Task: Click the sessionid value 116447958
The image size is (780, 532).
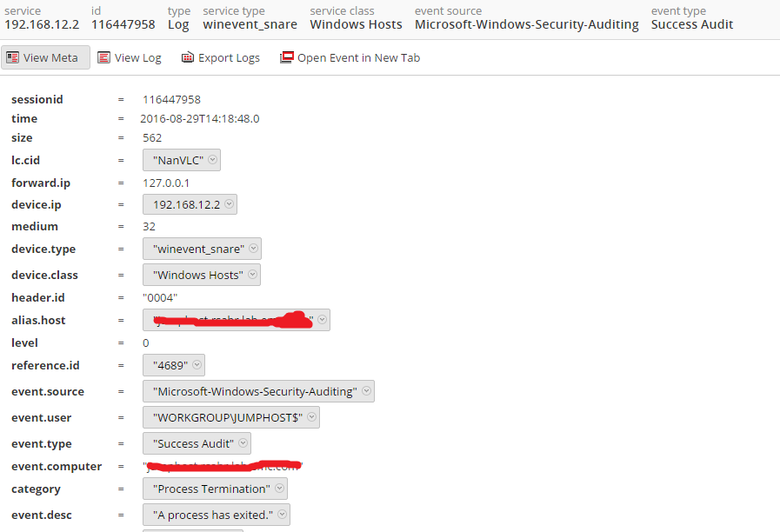Action: pos(171,99)
